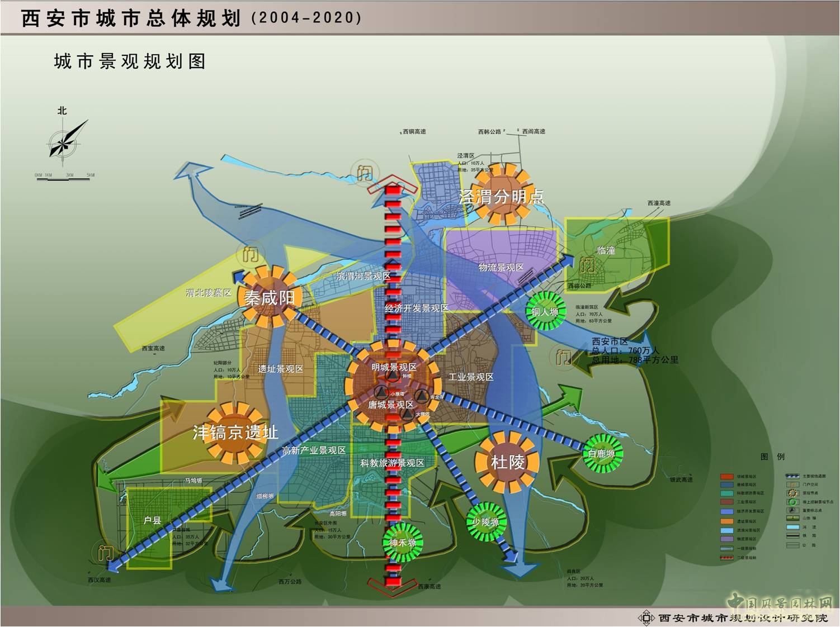Screen dimensions: 840x627
Task: Select the green 白鹿塬 control node
Action: coord(601,453)
